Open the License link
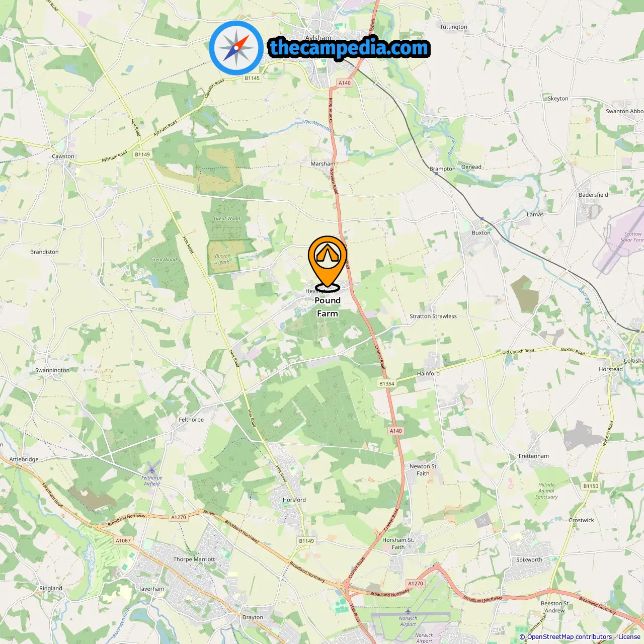Image resolution: width=644 pixels, height=644 pixels. pyautogui.click(x=629, y=637)
